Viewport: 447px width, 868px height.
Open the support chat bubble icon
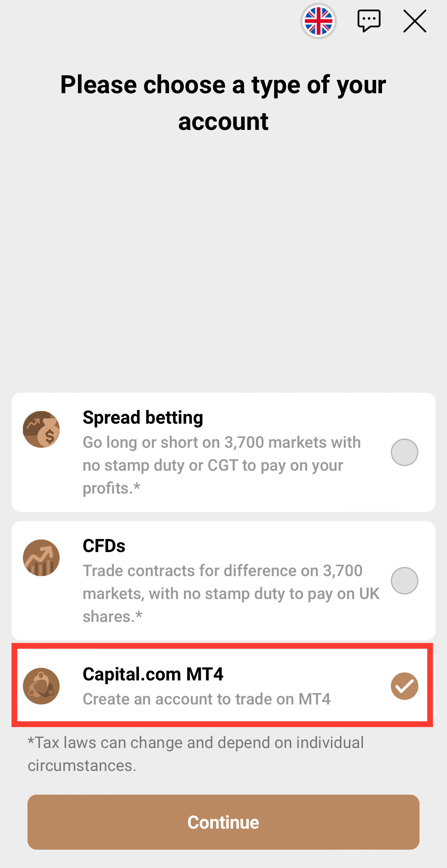(x=369, y=21)
